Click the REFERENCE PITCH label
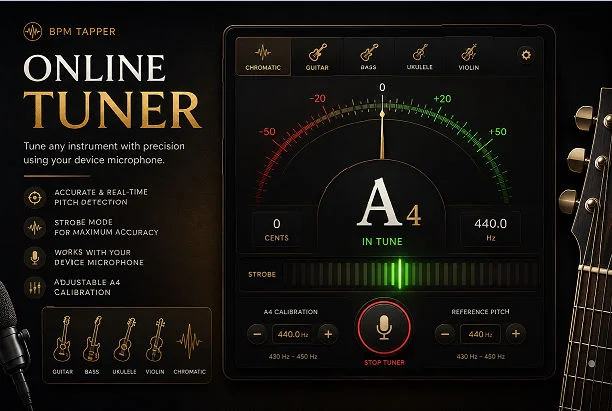The image size is (612, 411). pyautogui.click(x=480, y=311)
